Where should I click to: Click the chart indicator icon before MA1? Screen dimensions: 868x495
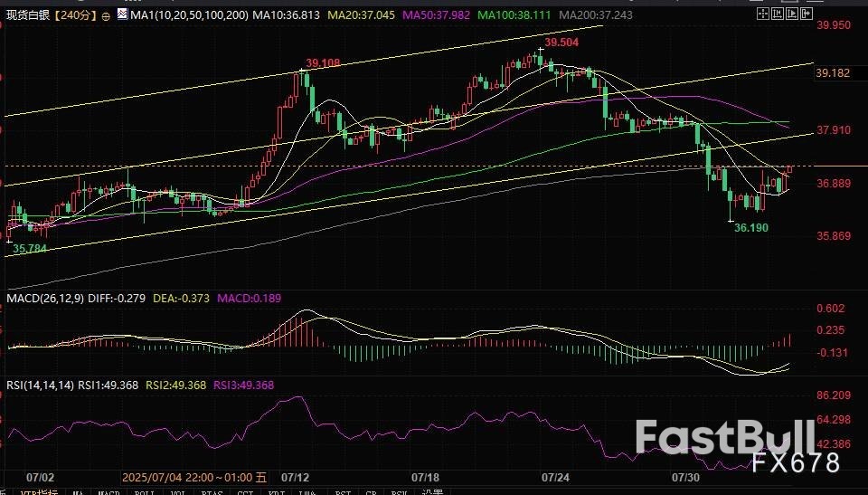[123, 16]
